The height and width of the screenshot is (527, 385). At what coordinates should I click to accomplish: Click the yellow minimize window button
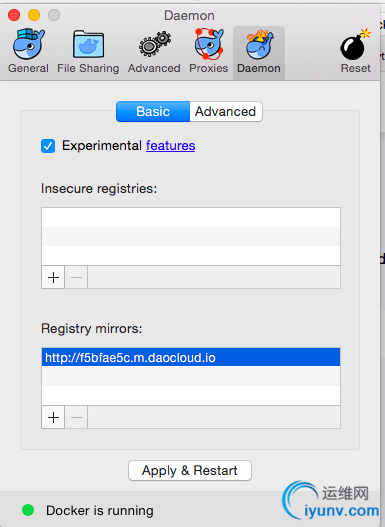34,15
